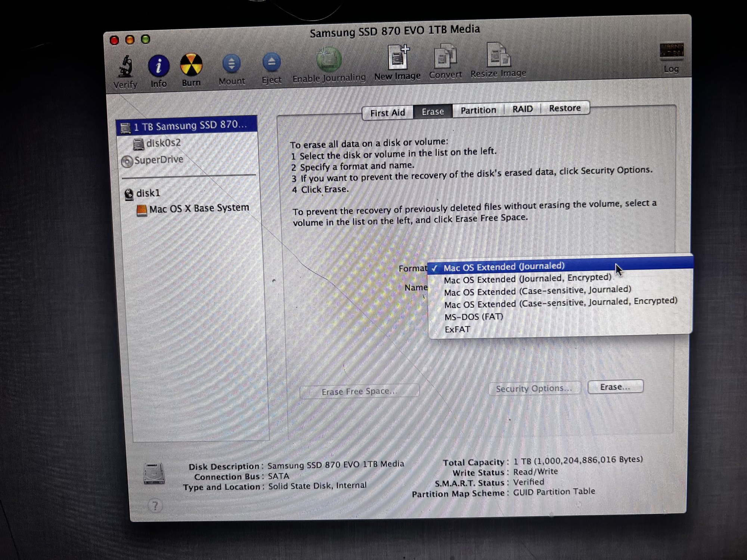Click the New Image icon
Viewport: 747px width, 560px height.
pyautogui.click(x=397, y=58)
